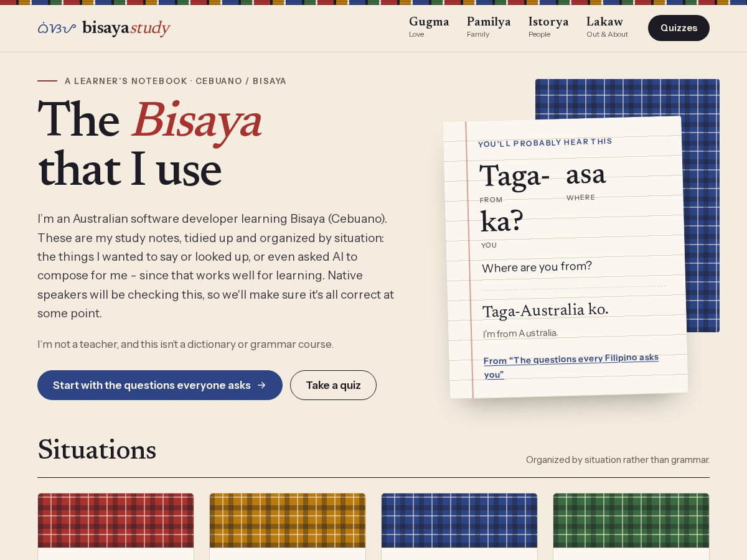Image resolution: width=747 pixels, height=560 pixels.
Task: Click Start with the questions everyone asks
Action: 160,385
